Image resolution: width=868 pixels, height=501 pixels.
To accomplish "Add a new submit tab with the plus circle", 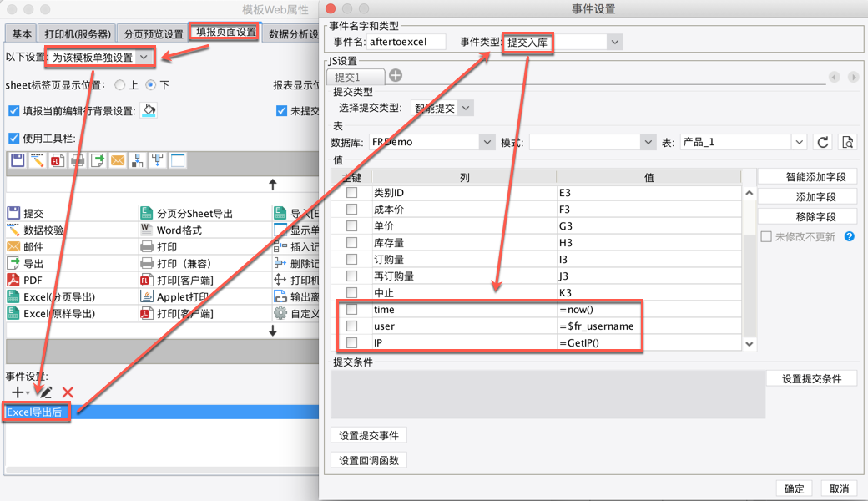I will click(x=396, y=75).
